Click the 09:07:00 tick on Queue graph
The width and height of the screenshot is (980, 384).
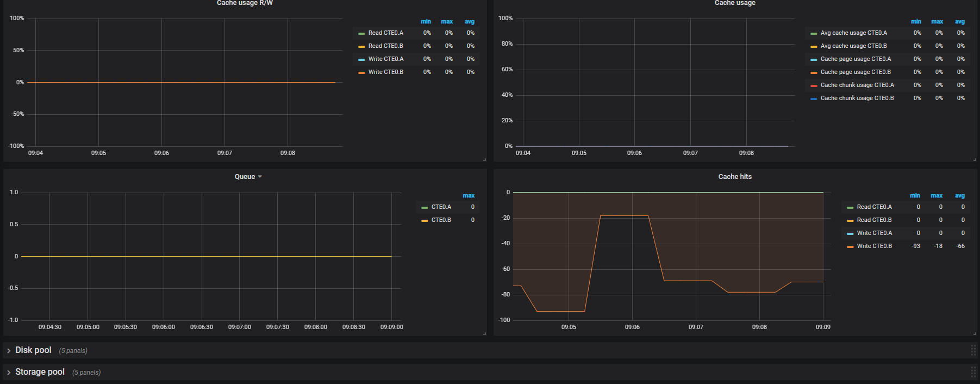click(x=240, y=327)
